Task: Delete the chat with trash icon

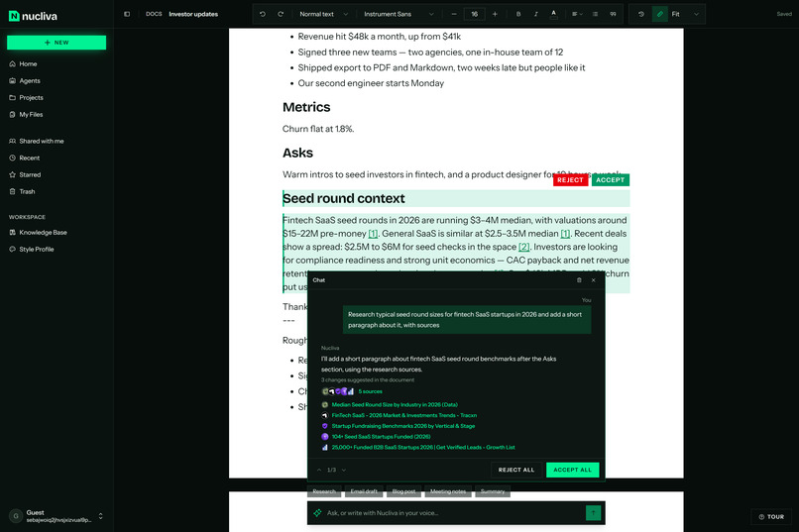Action: tap(579, 280)
